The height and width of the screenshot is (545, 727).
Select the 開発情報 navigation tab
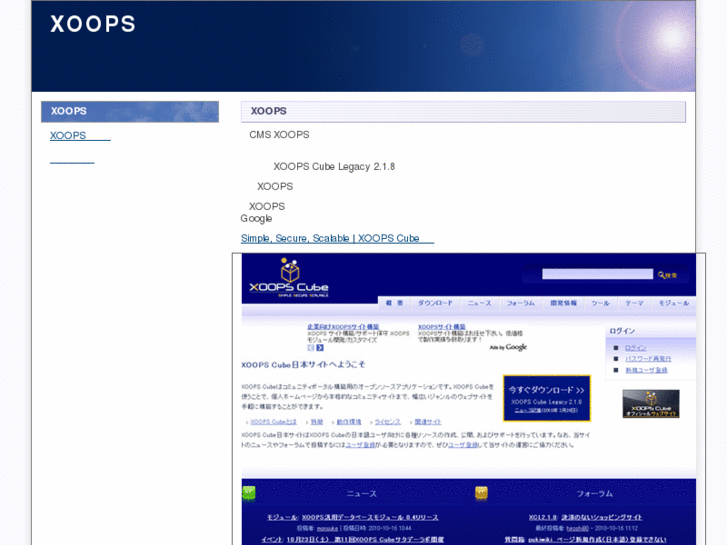[x=563, y=303]
